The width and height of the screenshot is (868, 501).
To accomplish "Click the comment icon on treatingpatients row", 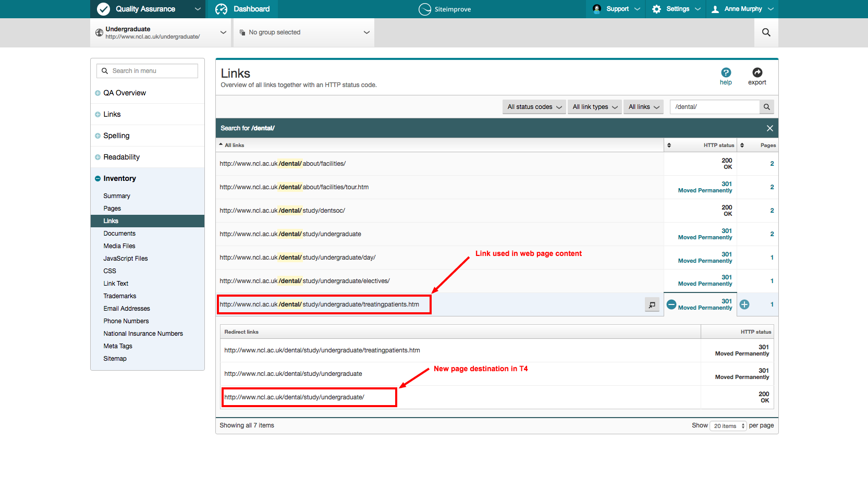I will coord(652,305).
